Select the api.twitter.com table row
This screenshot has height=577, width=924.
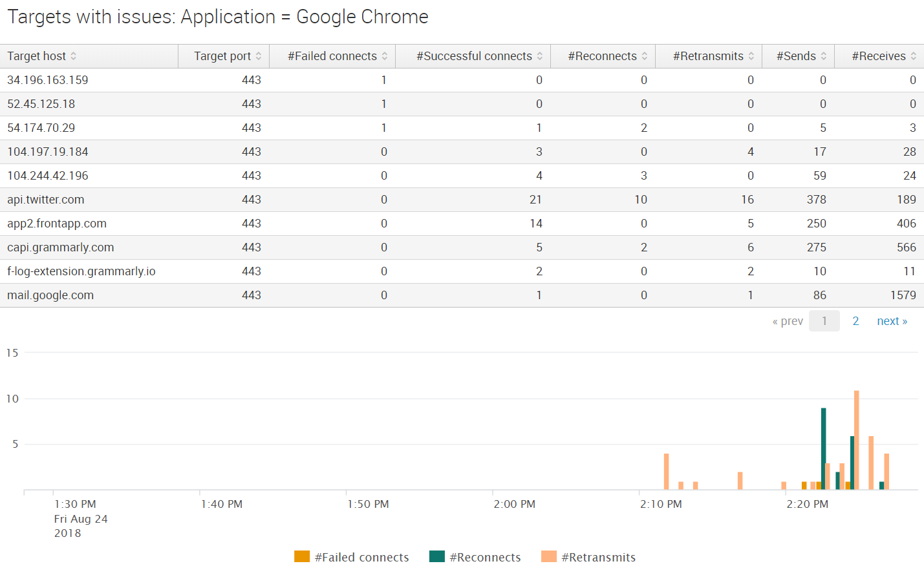pyautogui.click(x=45, y=200)
